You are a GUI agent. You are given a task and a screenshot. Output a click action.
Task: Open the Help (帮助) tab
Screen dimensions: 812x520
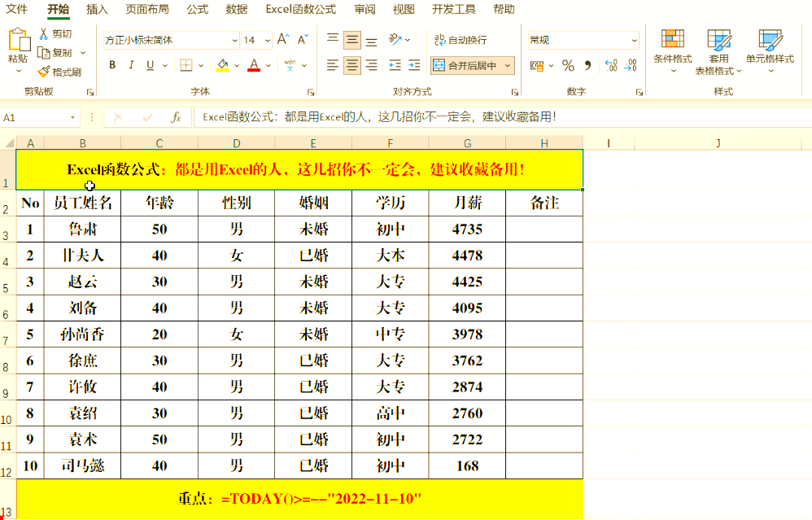[504, 9]
